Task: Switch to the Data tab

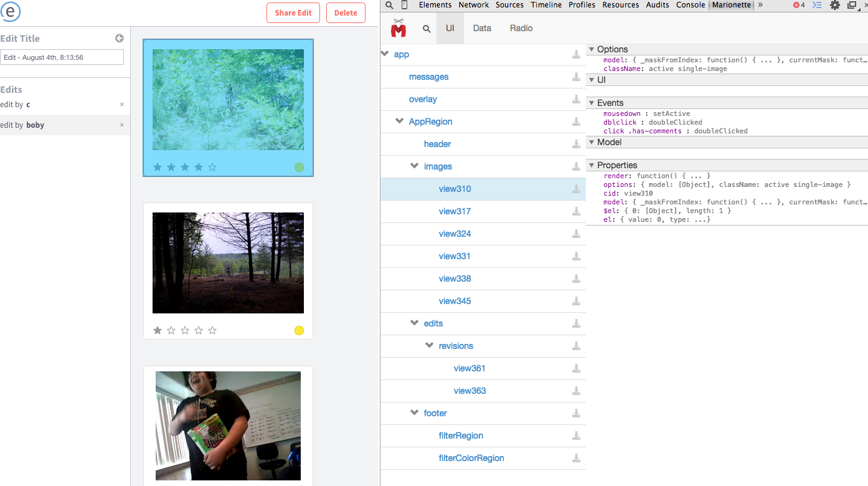Action: [482, 28]
